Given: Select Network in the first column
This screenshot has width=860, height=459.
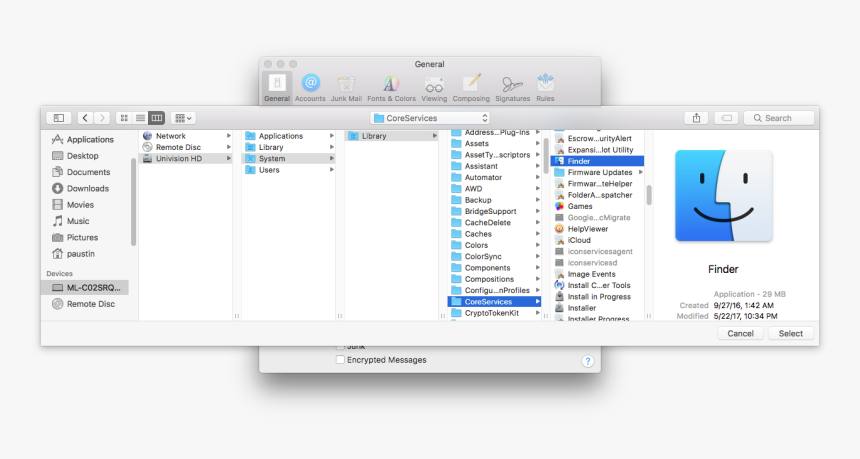Looking at the screenshot, I should (x=186, y=136).
